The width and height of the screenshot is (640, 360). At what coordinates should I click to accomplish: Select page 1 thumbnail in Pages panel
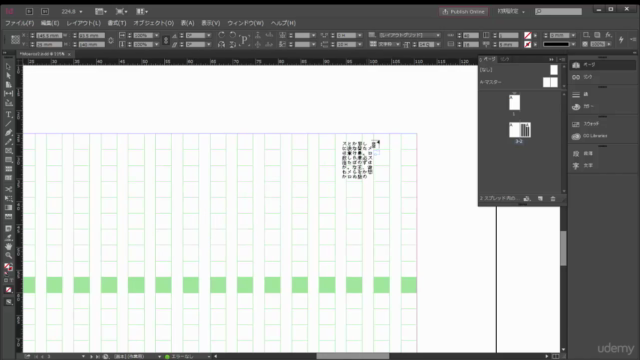[514, 102]
